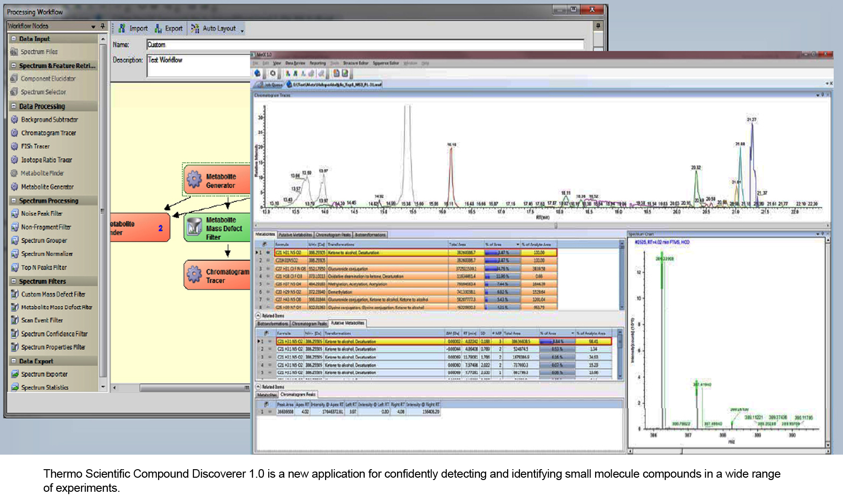Click the Workflow Nodes list vertical scrollbar
The image size is (843, 504).
click(x=103, y=213)
